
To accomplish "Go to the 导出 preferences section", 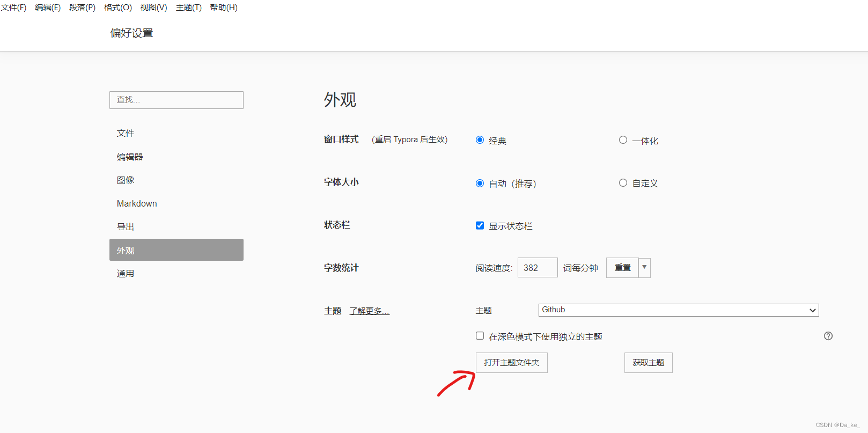I will (x=176, y=226).
